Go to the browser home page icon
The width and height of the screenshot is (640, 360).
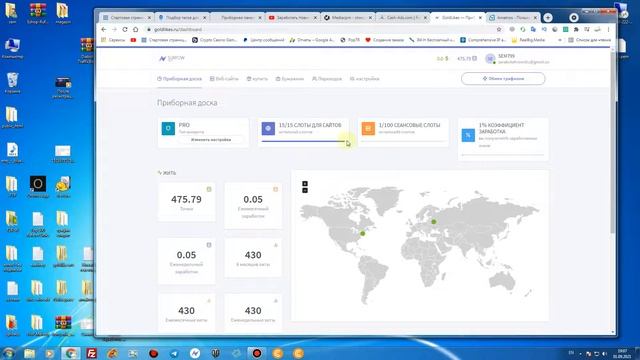(x=136, y=29)
